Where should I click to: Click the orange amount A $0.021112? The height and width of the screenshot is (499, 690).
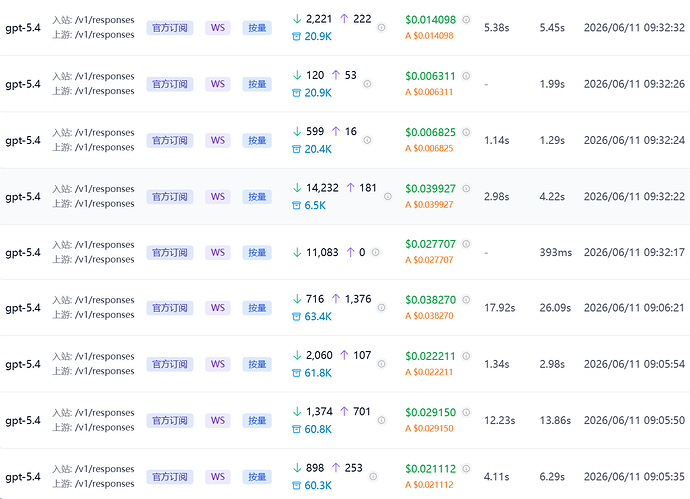pos(429,485)
